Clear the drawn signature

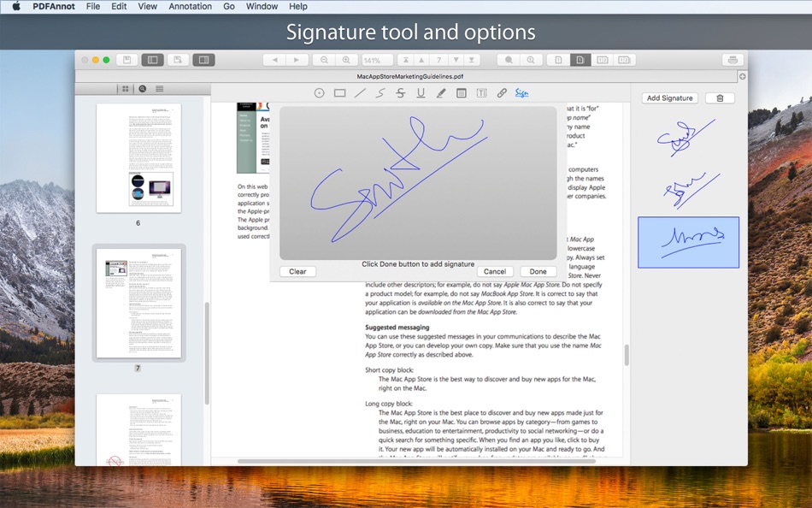297,272
